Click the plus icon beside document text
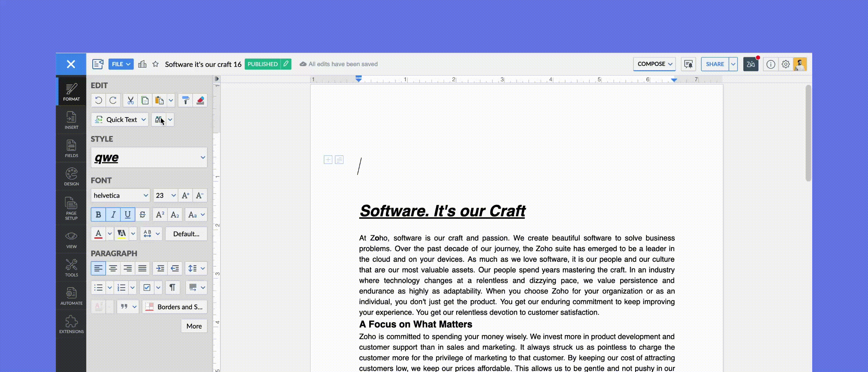 [x=328, y=160]
